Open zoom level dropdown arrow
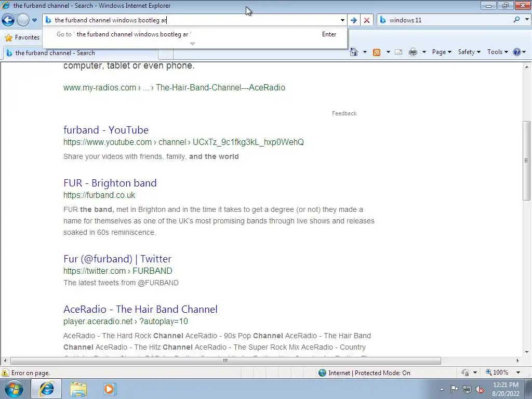This screenshot has width=532, height=399. (518, 373)
